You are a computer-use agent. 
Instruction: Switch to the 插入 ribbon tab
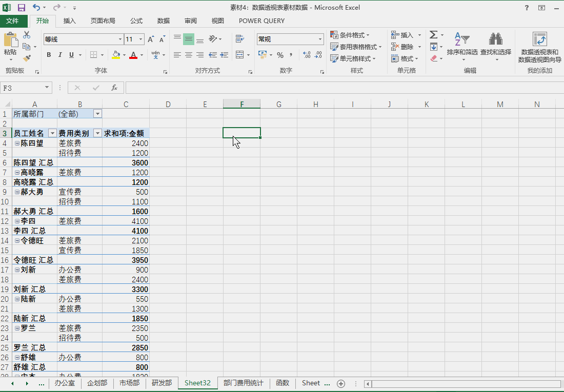(x=69, y=21)
